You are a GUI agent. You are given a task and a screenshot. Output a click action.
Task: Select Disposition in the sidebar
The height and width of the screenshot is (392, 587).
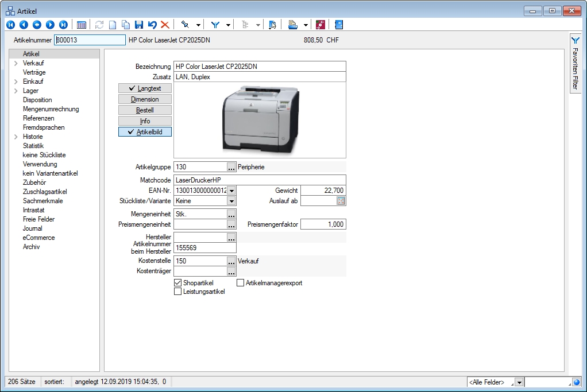point(37,100)
